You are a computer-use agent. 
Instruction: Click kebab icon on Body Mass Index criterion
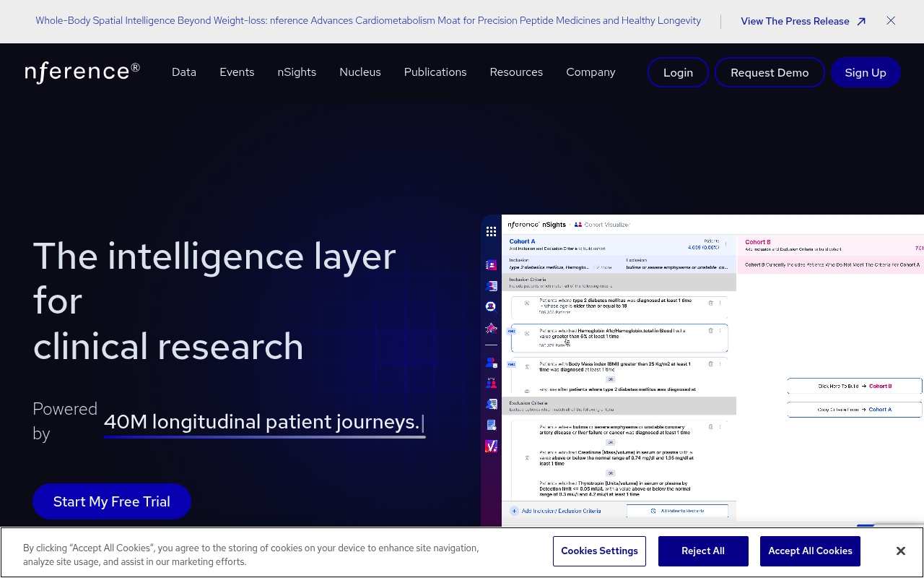pyautogui.click(x=720, y=363)
